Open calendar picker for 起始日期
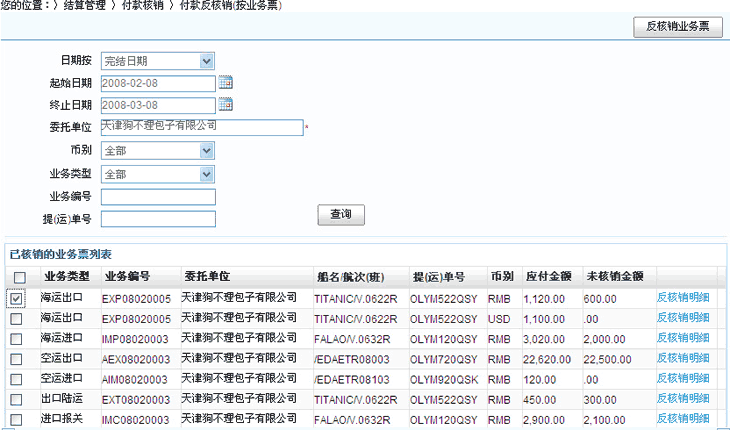 pos(225,83)
